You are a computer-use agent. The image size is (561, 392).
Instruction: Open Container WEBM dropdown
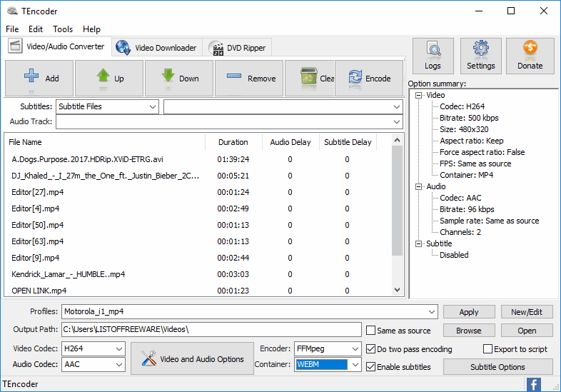[328, 364]
